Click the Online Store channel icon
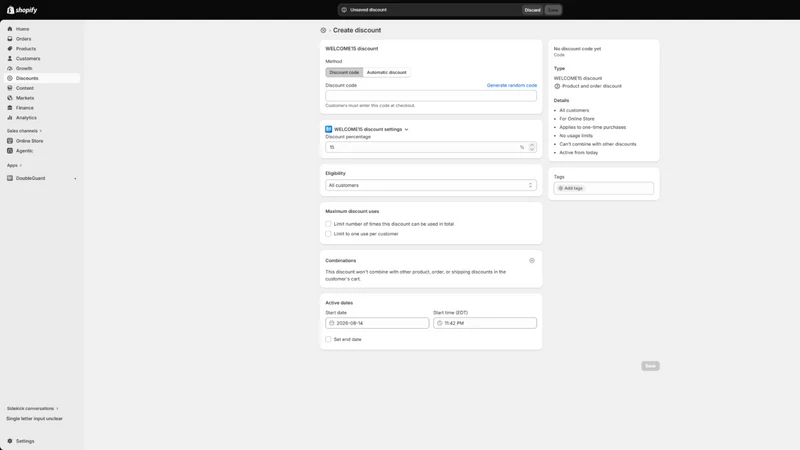The image size is (800, 450). coord(10,141)
